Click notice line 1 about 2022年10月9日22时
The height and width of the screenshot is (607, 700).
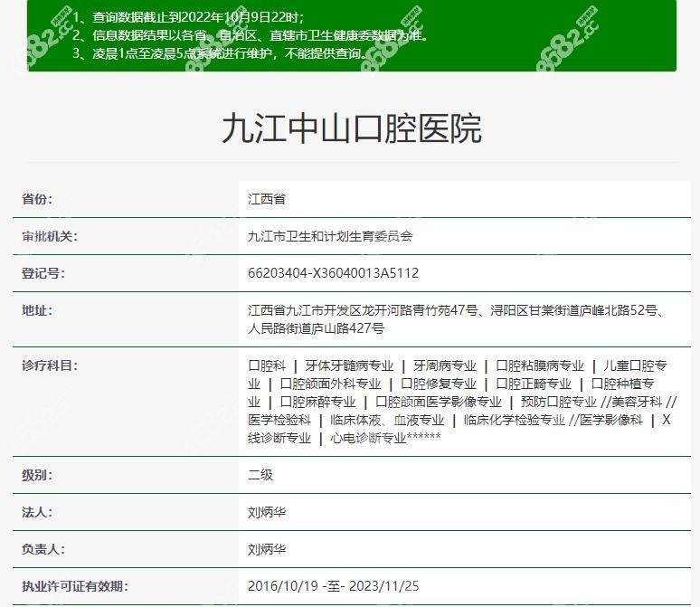[x=188, y=17]
